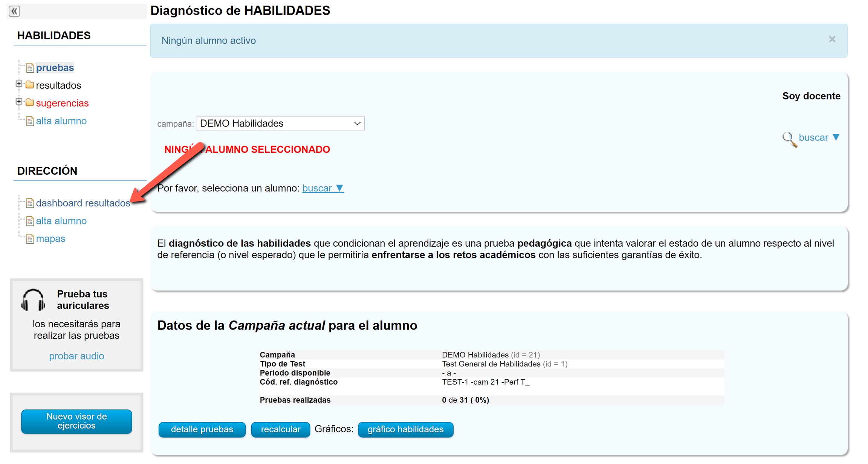Collapse the sidebar with double-chevron icon
Screen dimensions: 868x464
pyautogui.click(x=14, y=11)
